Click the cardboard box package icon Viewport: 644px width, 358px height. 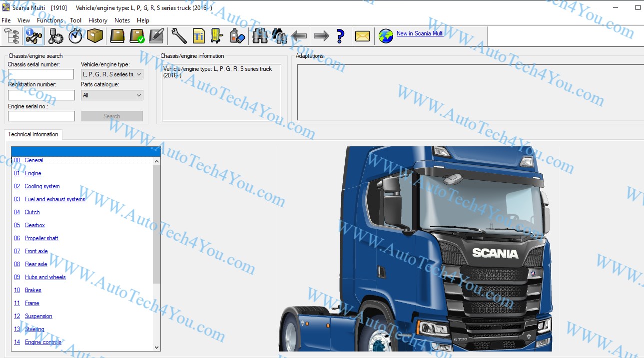(94, 36)
